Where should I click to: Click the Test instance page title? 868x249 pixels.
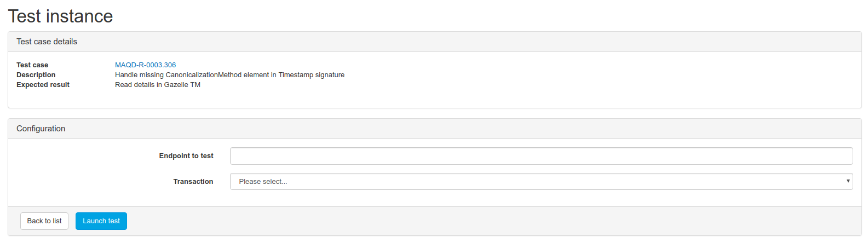(x=60, y=16)
